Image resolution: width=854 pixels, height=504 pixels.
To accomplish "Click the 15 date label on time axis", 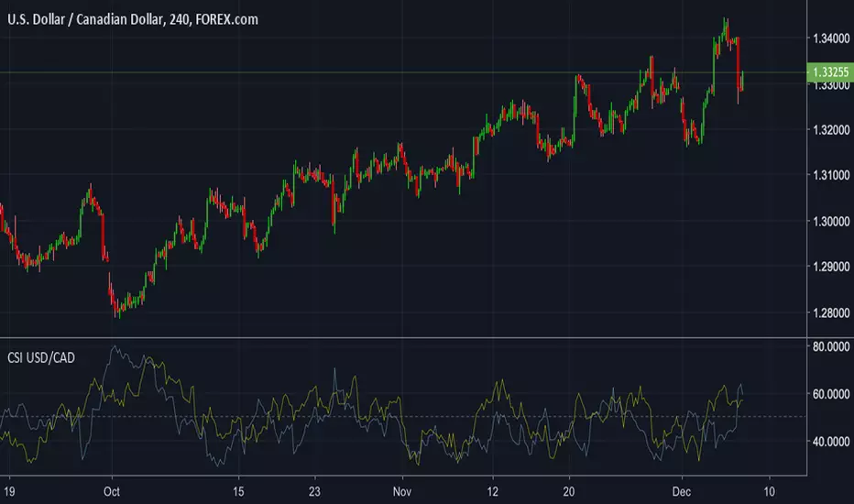I will (238, 491).
